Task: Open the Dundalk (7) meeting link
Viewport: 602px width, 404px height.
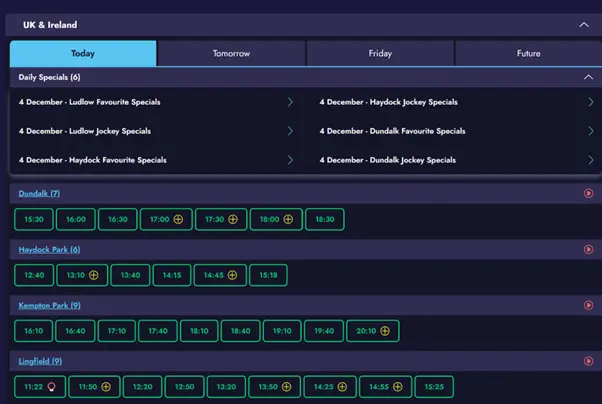Action: [39, 193]
